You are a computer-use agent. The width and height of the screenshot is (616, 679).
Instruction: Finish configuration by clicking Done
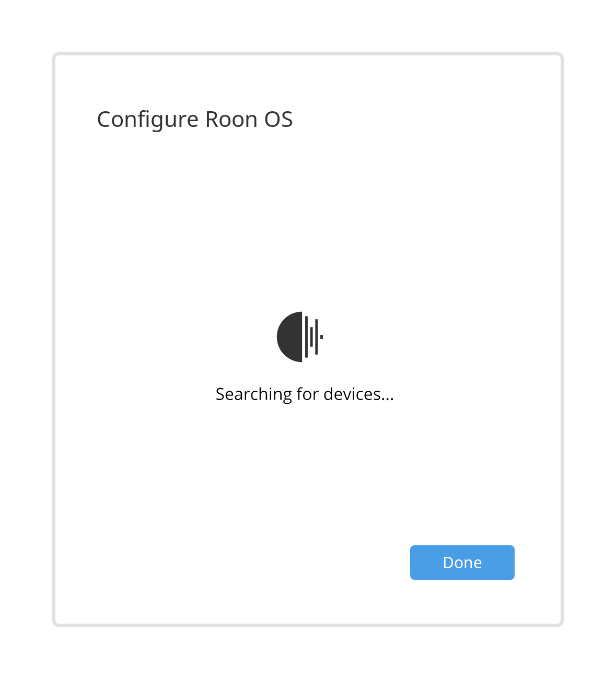[x=462, y=563]
